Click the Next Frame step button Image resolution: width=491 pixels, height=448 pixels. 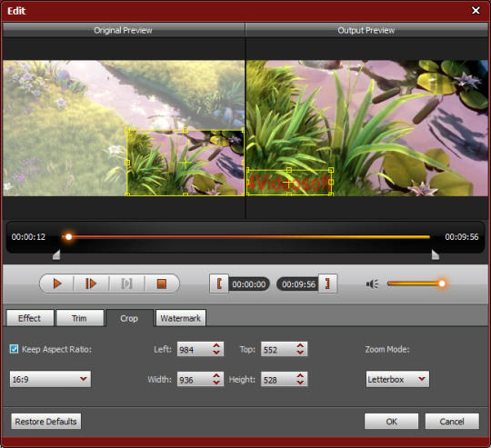click(x=91, y=284)
